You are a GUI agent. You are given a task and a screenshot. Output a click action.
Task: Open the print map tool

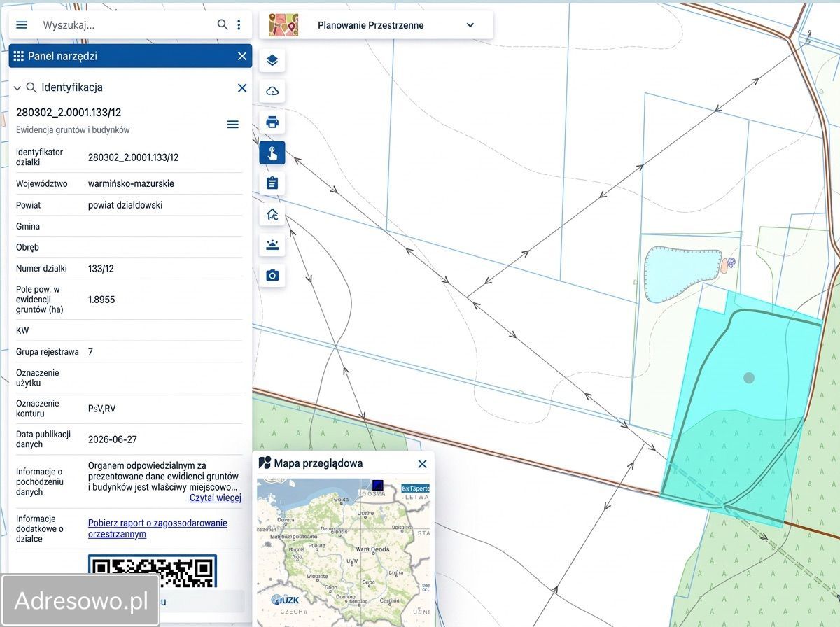[272, 122]
